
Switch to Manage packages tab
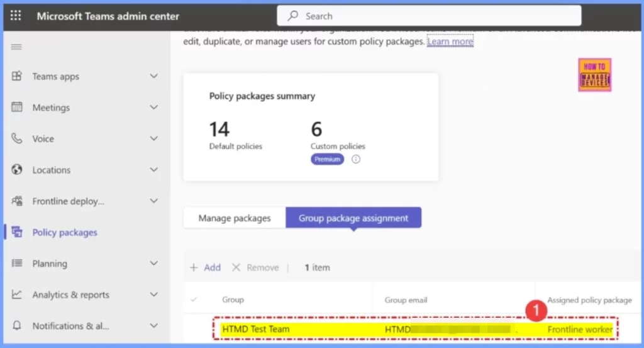pos(235,218)
